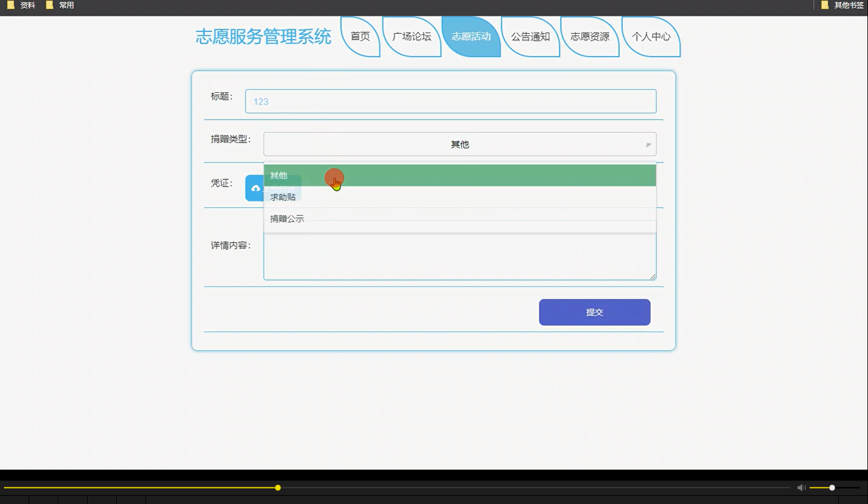Screen dimensions: 868x504
Task: Click the 常用 bookmark folder icon
Action: [x=49, y=5]
